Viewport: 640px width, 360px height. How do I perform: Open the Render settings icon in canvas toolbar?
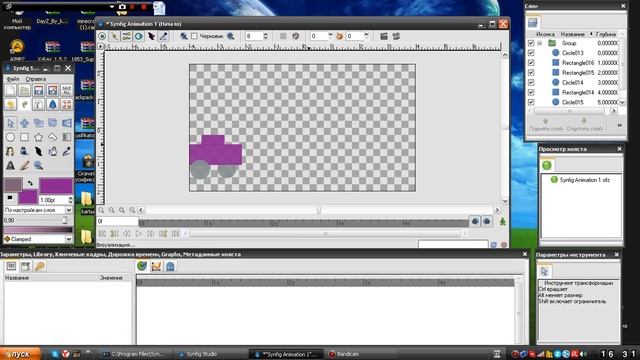384,36
